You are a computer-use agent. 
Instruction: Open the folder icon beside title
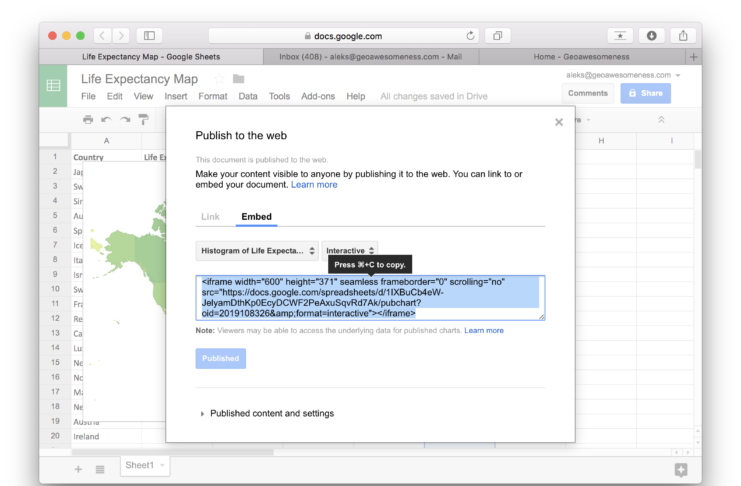(238, 79)
